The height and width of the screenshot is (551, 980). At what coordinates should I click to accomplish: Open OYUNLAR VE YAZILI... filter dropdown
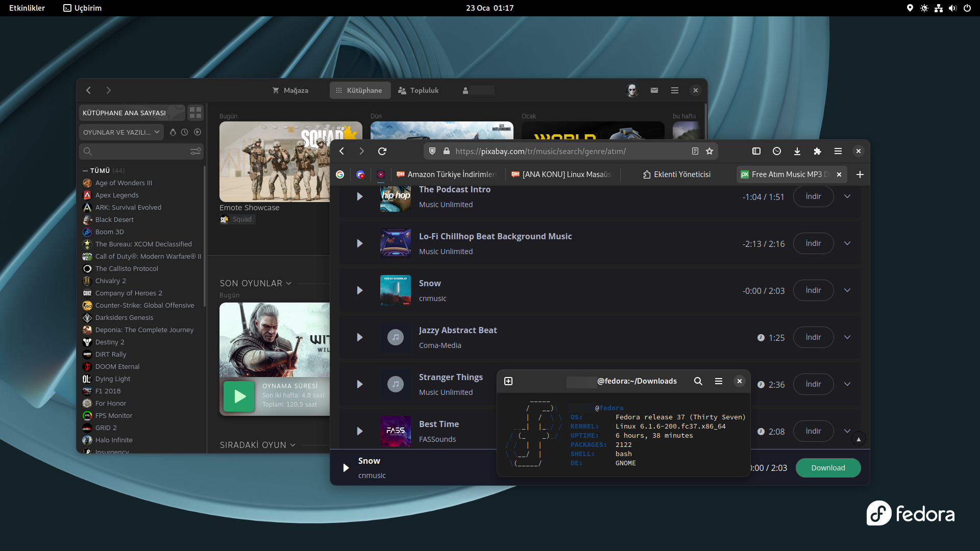click(121, 132)
